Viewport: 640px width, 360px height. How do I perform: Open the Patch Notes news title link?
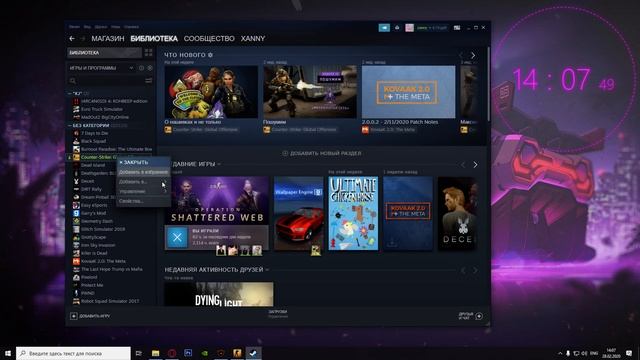pyautogui.click(x=400, y=122)
